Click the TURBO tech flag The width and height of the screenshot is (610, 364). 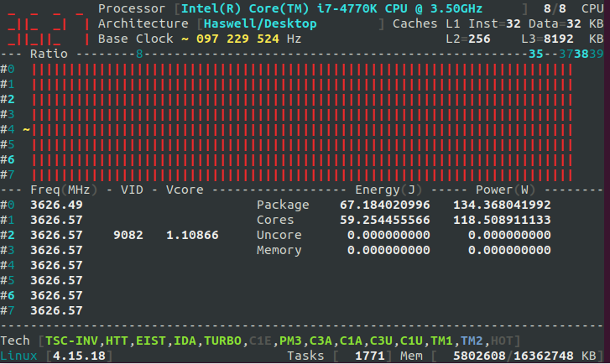(x=222, y=341)
